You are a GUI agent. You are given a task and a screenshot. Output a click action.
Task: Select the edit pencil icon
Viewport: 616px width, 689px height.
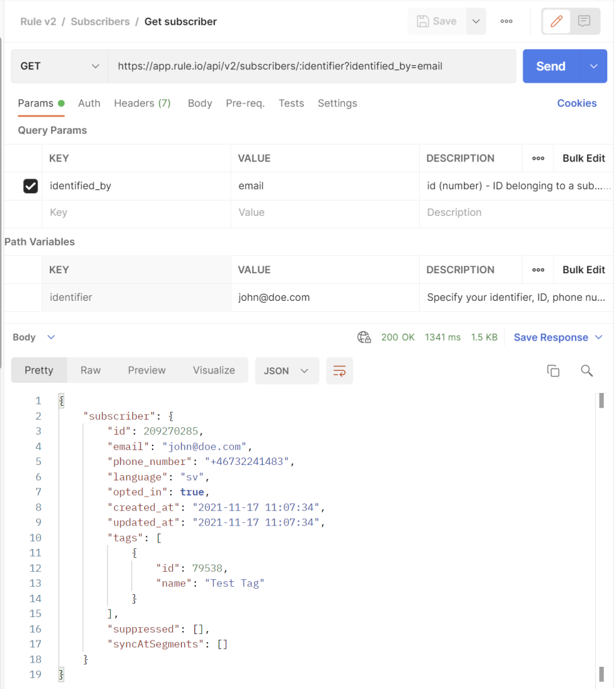[x=556, y=21]
